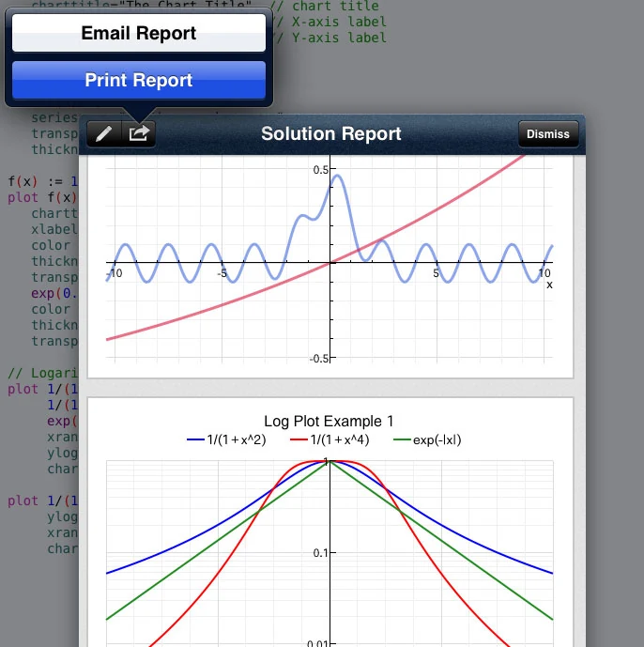
Task: Tap the Log Plot Example 1 title
Action: tap(329, 422)
